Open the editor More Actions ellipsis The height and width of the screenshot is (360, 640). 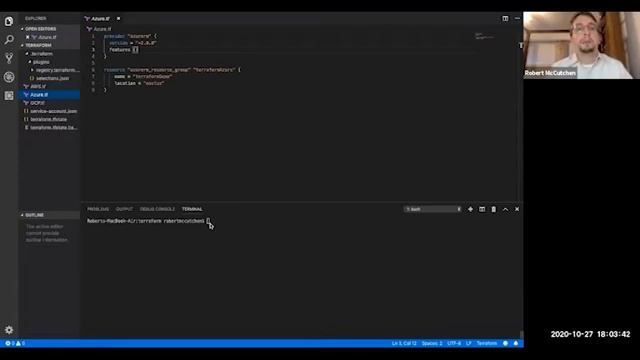[517, 18]
